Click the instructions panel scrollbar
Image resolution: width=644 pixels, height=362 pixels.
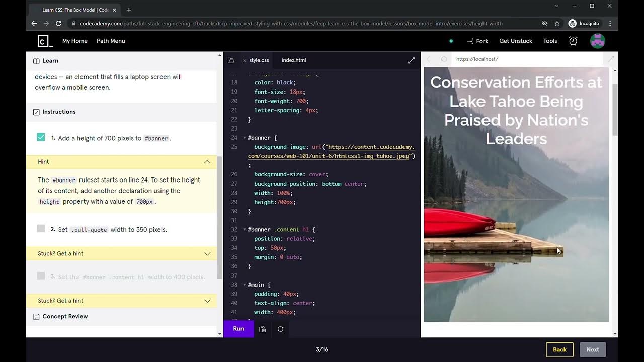219,217
